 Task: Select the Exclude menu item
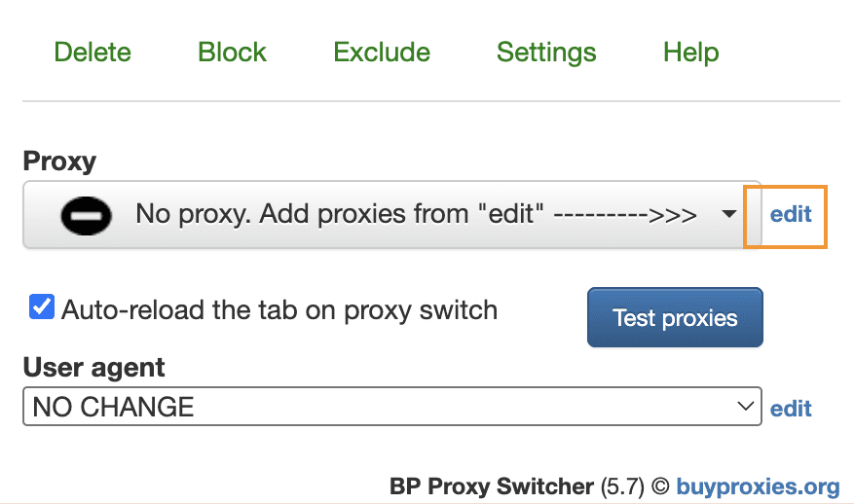tap(382, 53)
